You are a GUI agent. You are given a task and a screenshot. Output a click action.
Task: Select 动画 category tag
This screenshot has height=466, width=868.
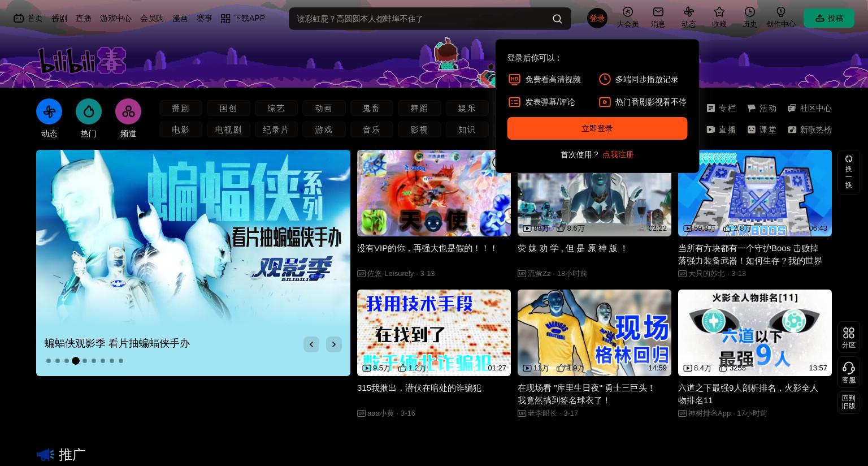[x=324, y=108]
